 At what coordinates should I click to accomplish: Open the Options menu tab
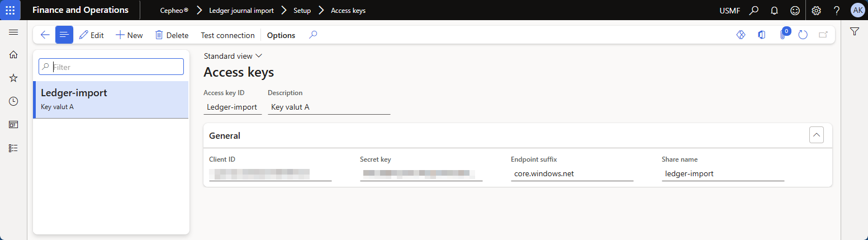click(x=281, y=35)
